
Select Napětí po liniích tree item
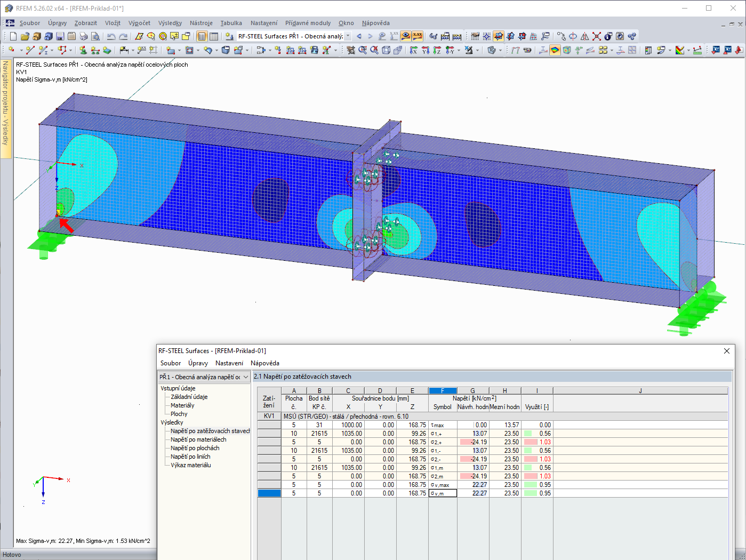pos(190,457)
